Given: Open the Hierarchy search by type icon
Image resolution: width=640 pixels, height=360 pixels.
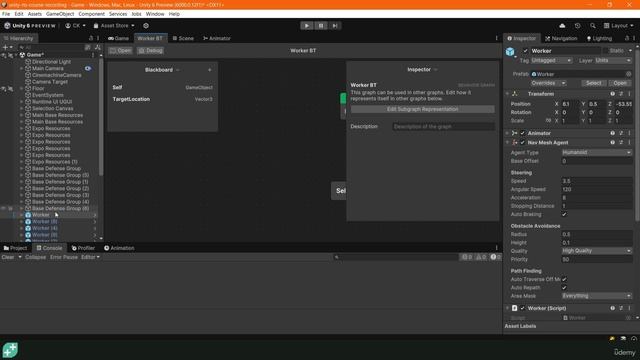Looking at the screenshot, I should (87, 47).
